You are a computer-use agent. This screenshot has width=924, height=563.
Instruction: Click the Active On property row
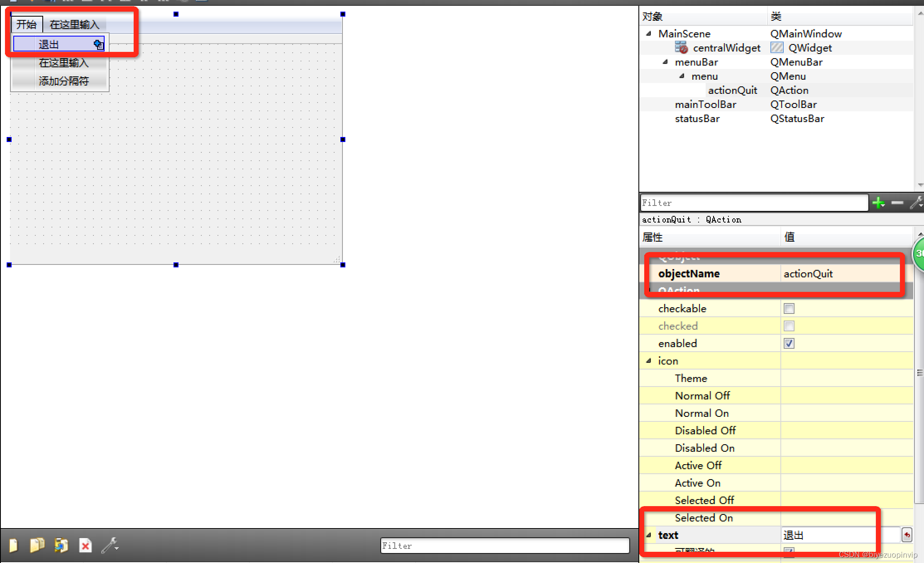776,483
